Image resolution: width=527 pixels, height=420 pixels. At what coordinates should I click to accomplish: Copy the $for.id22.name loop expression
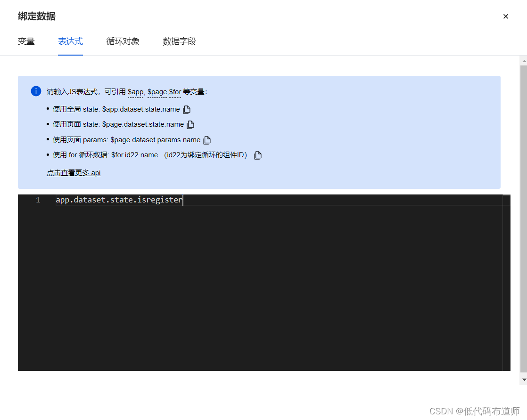258,155
